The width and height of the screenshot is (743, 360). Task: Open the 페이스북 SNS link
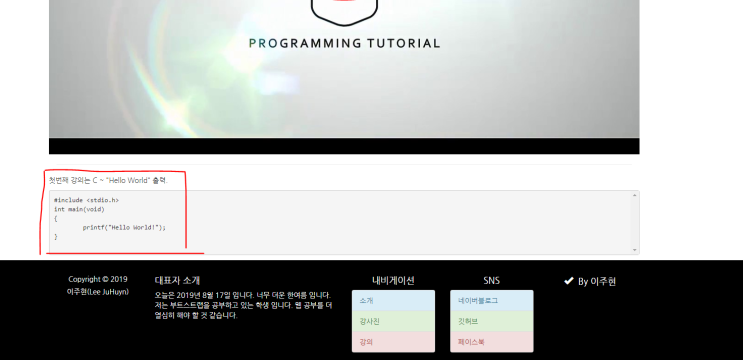pos(491,342)
